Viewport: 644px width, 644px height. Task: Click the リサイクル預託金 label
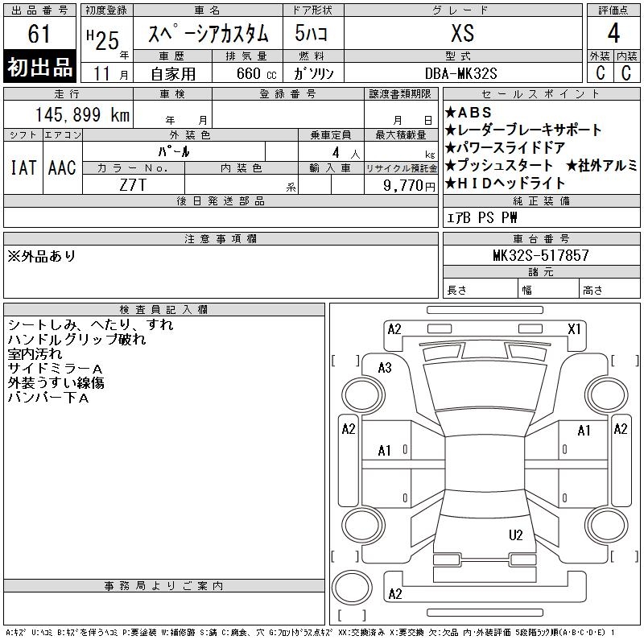pyautogui.click(x=401, y=168)
